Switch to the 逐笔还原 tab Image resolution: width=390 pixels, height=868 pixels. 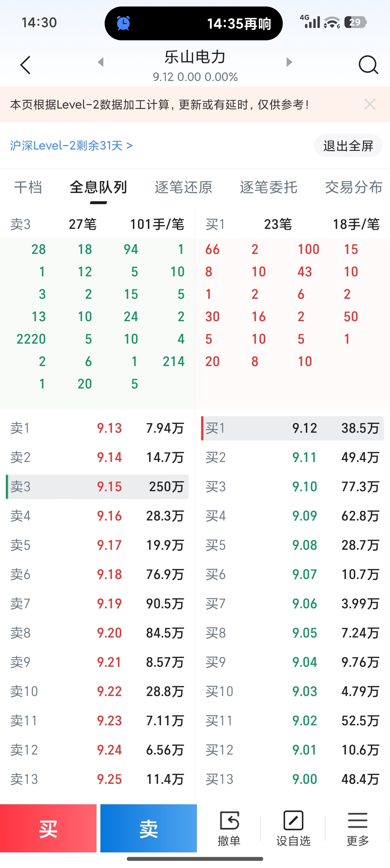184,187
